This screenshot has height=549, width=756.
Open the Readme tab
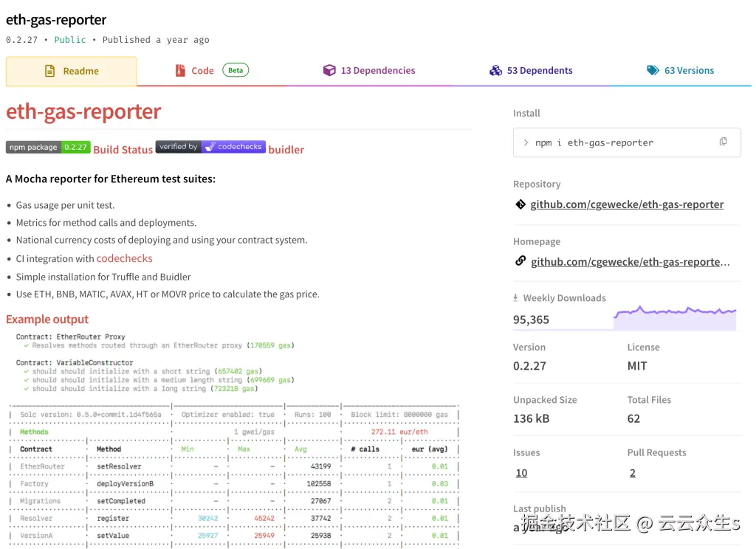(72, 72)
